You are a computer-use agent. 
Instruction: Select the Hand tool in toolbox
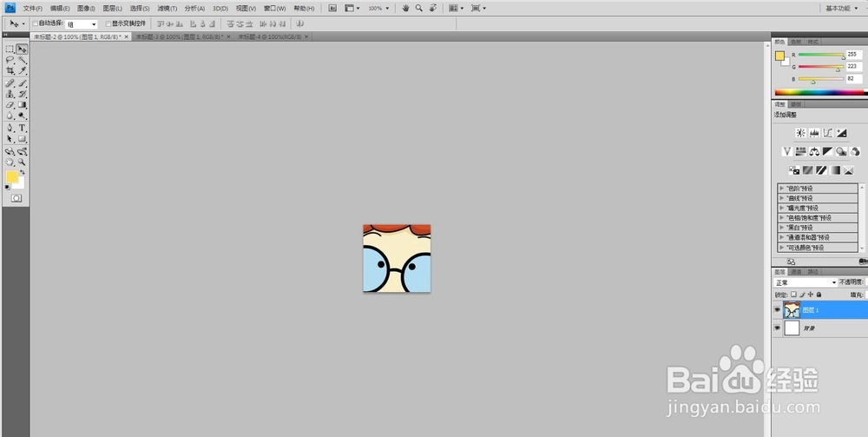point(10,162)
